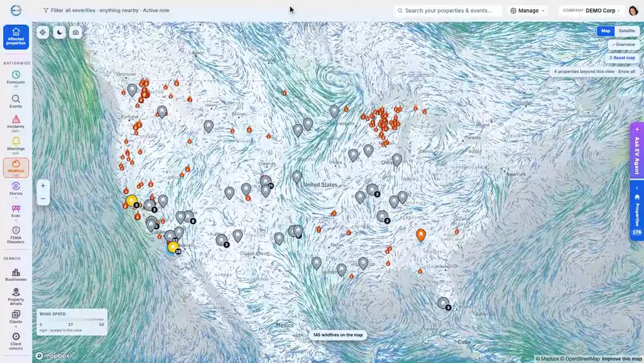Click the Improve this map link

(x=621, y=359)
